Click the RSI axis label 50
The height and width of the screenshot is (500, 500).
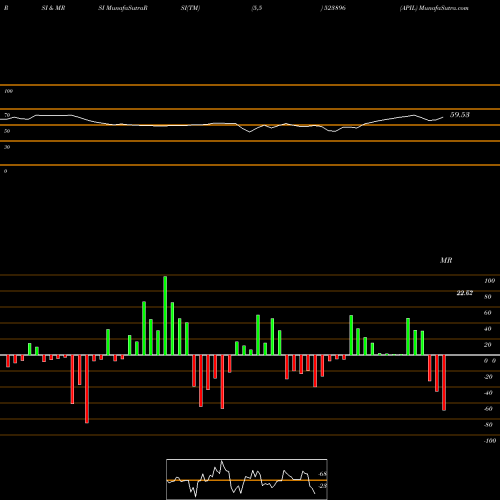(7, 131)
